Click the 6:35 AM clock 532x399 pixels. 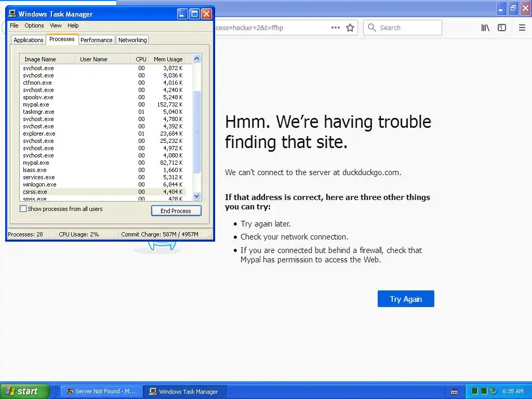pyautogui.click(x=513, y=391)
